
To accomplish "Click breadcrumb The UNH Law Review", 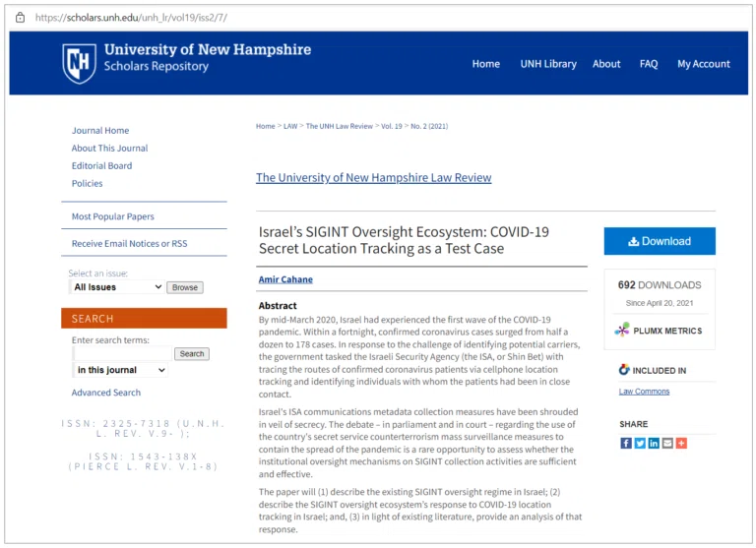I will click(x=340, y=126).
